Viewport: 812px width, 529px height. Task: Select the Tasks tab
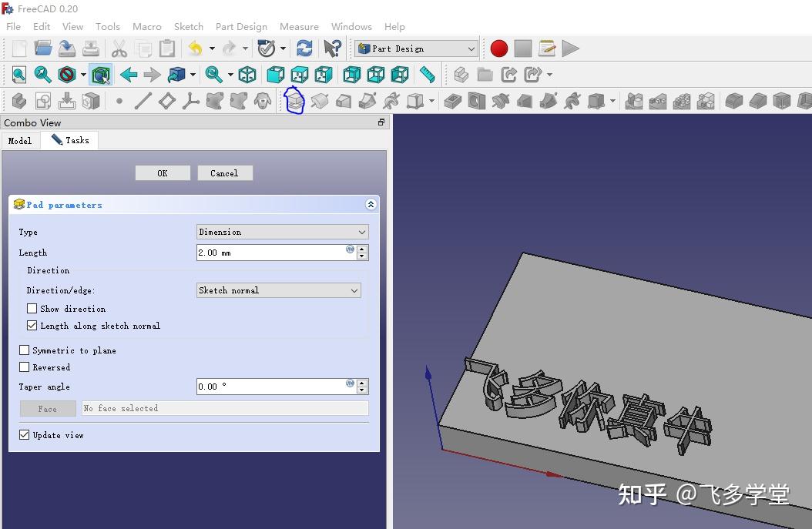pos(70,140)
